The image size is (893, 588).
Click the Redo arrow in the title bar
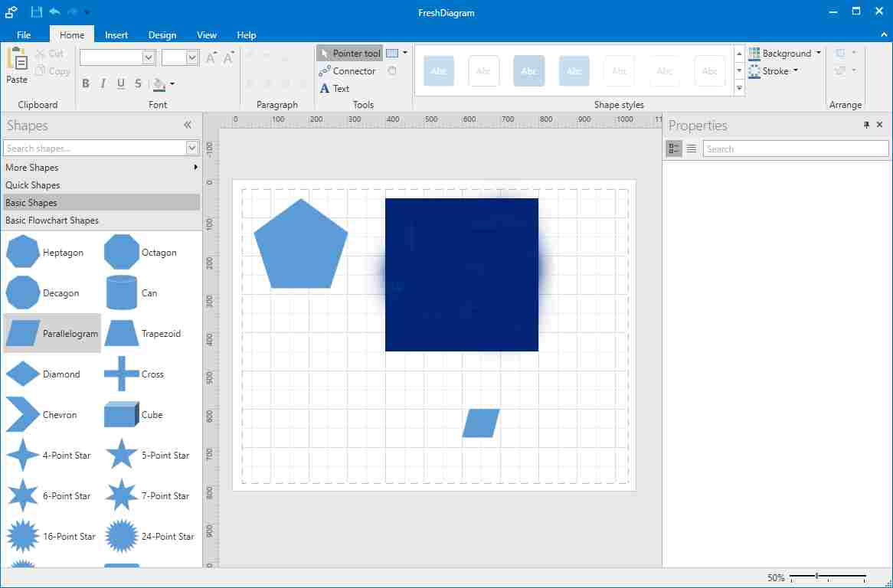72,12
